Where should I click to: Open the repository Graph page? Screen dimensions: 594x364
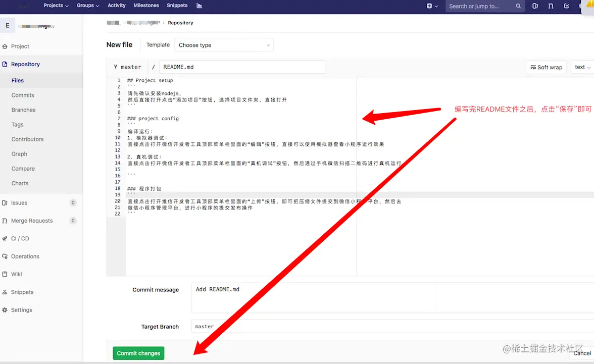click(x=19, y=154)
